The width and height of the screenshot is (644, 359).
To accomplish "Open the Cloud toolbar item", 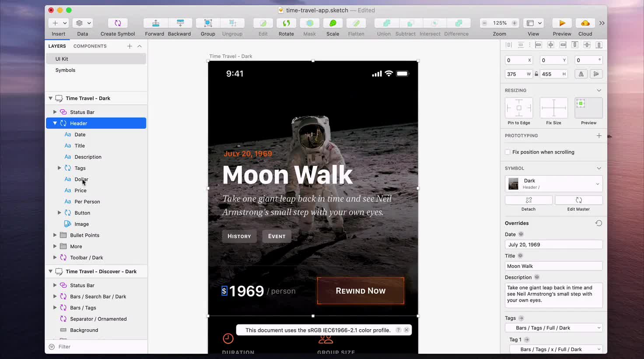I will pos(585,23).
